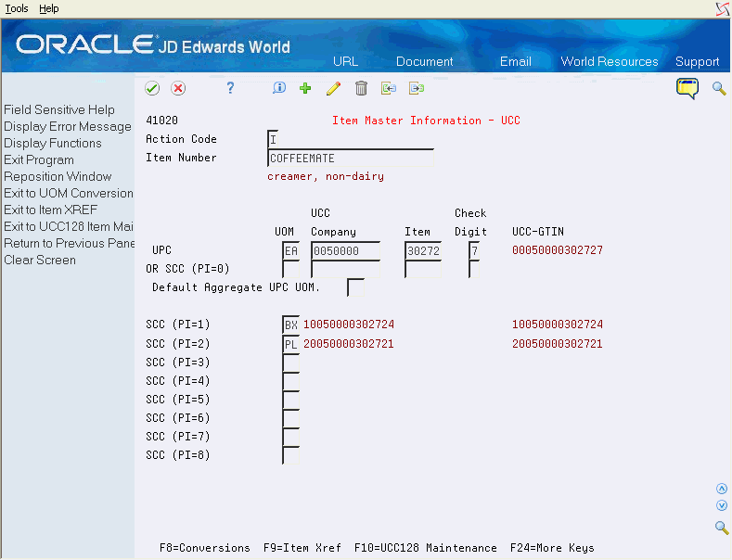Click the SCC (PI=0) Company field
This screenshot has width=732, height=560.
(345, 269)
